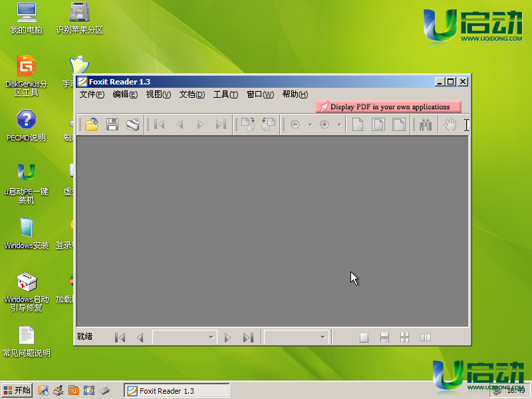This screenshot has height=399, width=532.
Task: Open 我的电脑 desktop icon
Action: [x=26, y=19]
